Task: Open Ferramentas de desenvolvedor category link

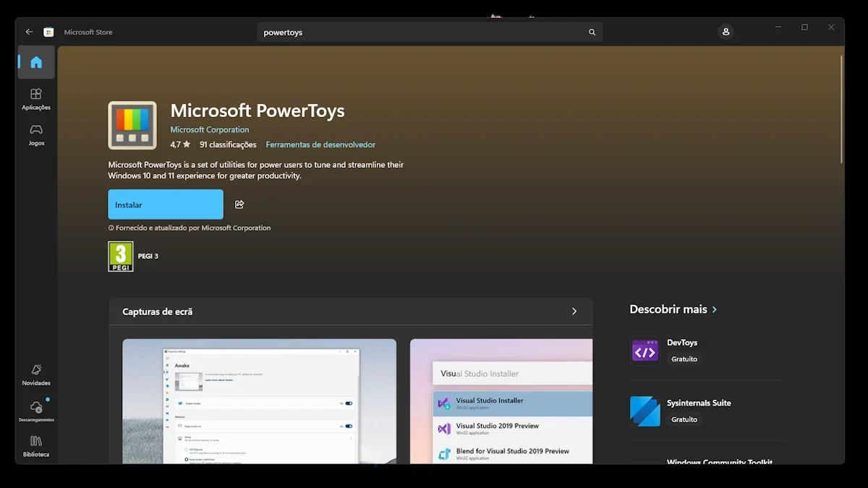Action: 320,145
